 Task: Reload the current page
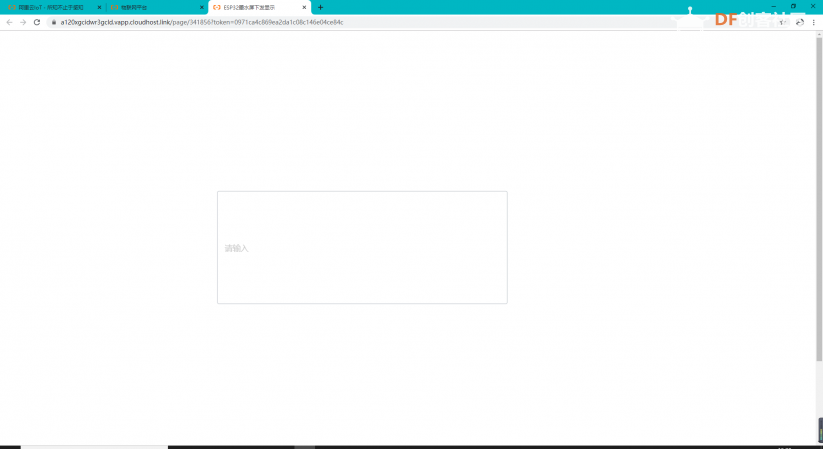[x=37, y=22]
